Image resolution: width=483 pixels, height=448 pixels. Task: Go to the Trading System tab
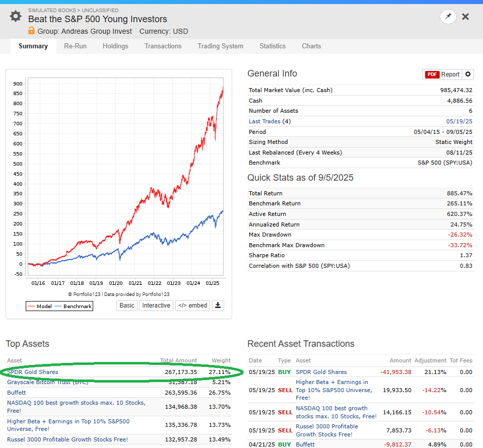[221, 46]
